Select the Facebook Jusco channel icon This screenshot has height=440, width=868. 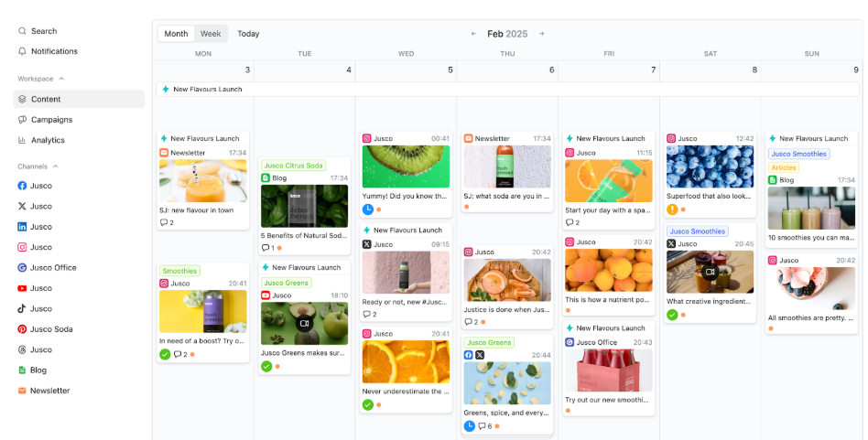click(22, 186)
